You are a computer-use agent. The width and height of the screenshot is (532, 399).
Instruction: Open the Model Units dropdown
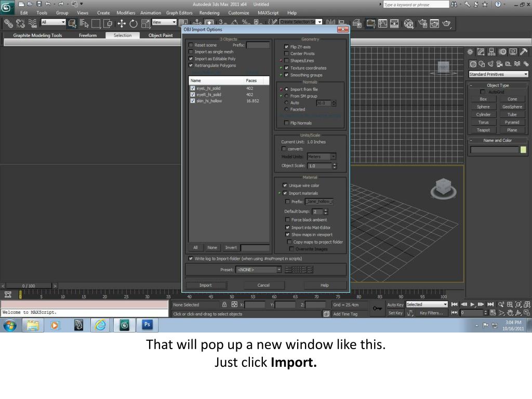coord(321,156)
